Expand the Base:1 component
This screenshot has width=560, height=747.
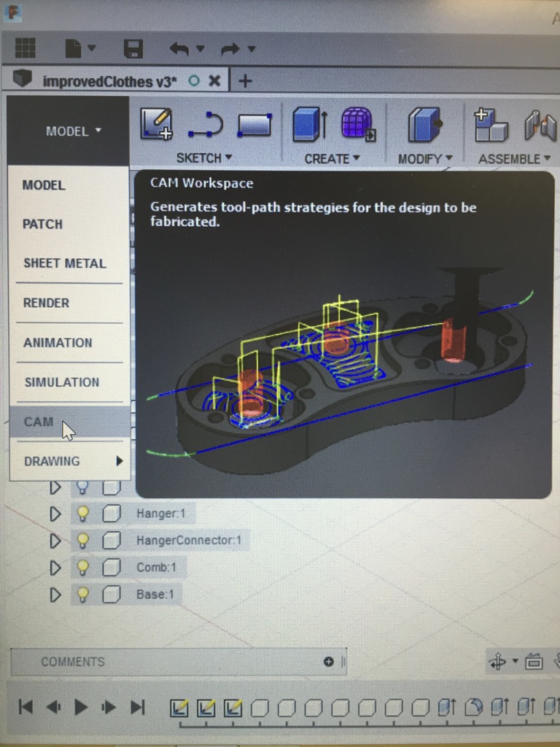(55, 595)
